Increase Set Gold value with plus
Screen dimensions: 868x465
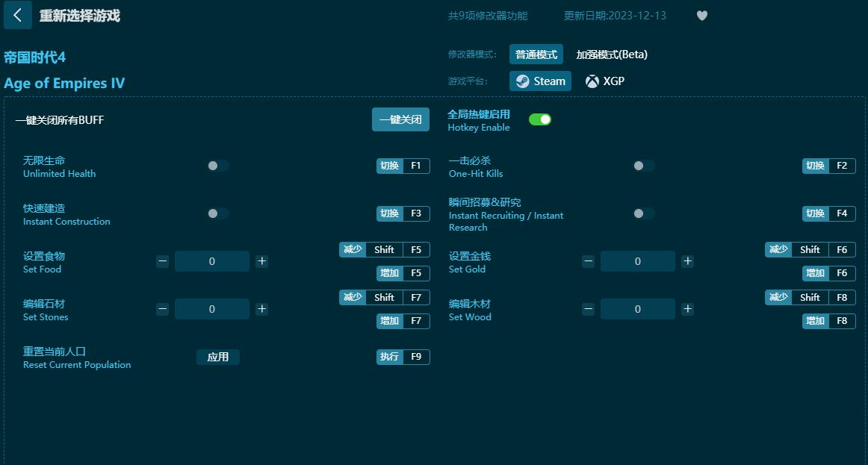pyautogui.click(x=687, y=261)
